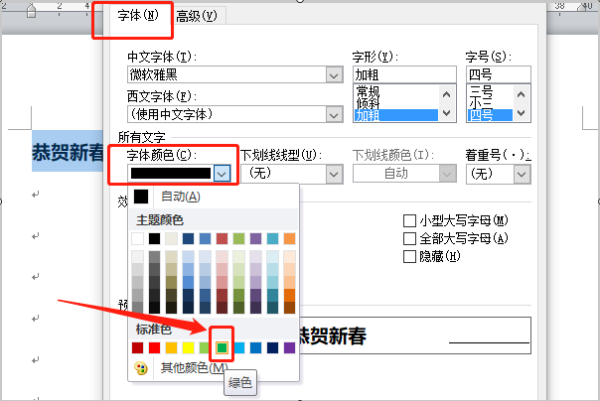Click the 字号 input field showing 四号

498,74
